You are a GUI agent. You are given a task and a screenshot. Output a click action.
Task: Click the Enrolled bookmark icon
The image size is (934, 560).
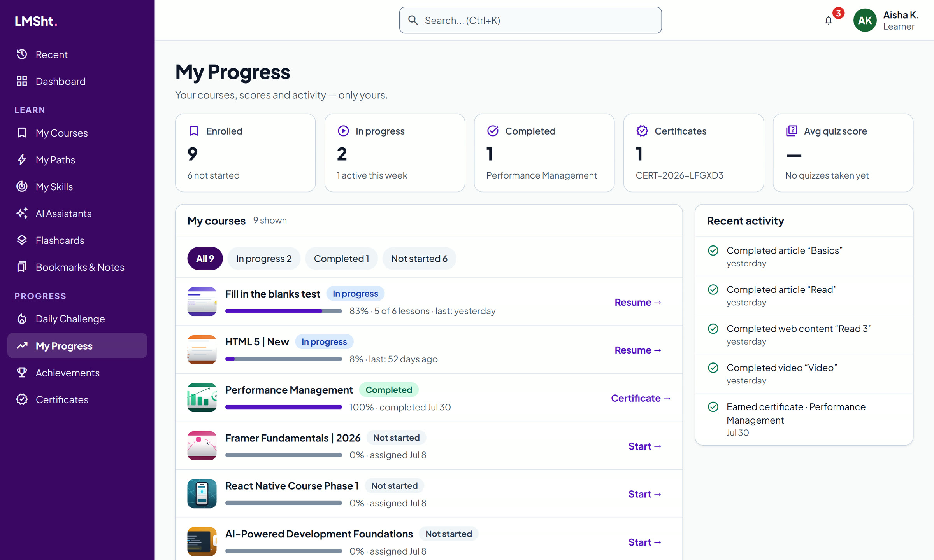click(x=193, y=131)
